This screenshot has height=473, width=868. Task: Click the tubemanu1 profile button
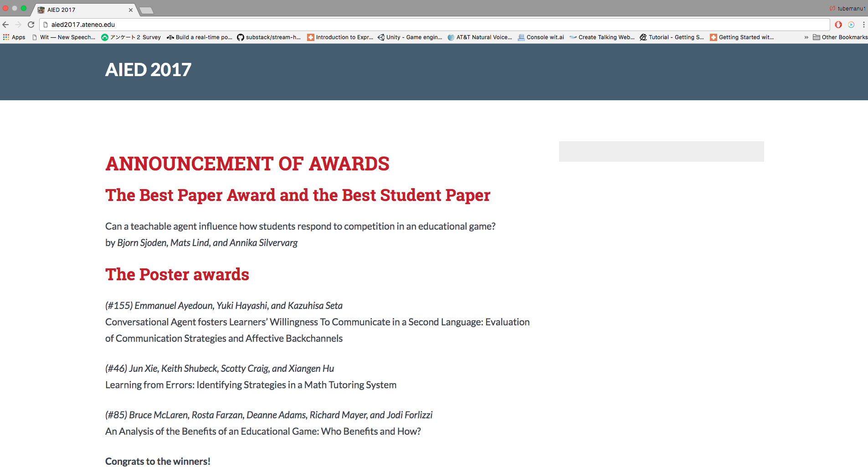tap(847, 8)
